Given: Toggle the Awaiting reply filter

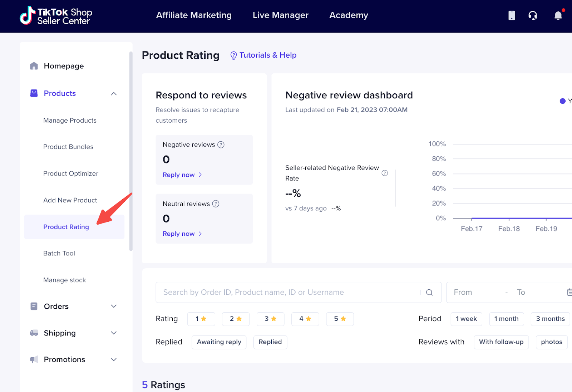Looking at the screenshot, I should pyautogui.click(x=219, y=342).
